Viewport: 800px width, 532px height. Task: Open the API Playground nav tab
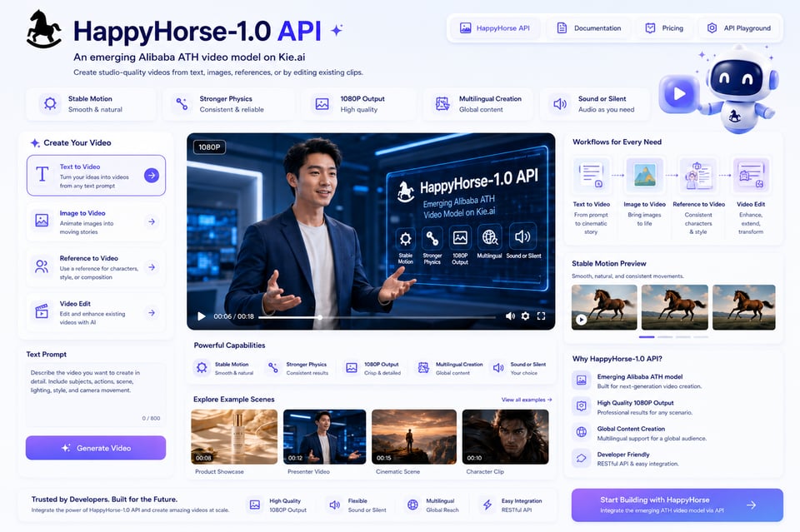tap(739, 28)
